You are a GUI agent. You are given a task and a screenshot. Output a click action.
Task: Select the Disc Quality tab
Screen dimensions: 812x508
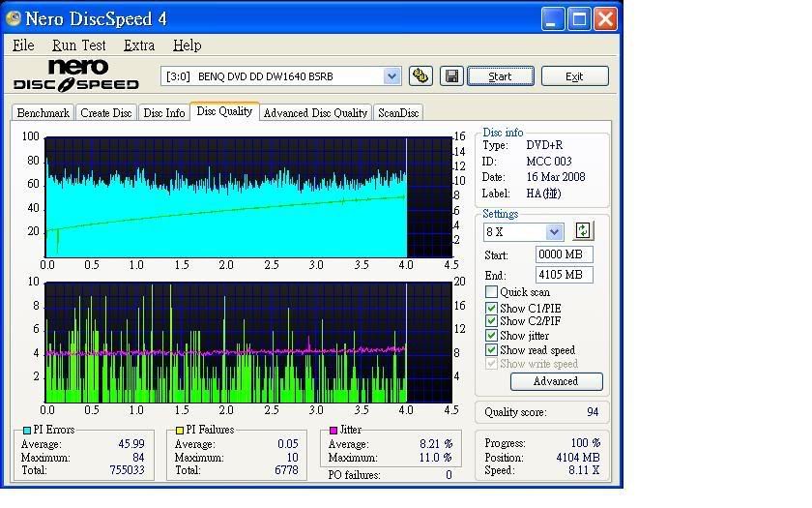[x=224, y=111]
